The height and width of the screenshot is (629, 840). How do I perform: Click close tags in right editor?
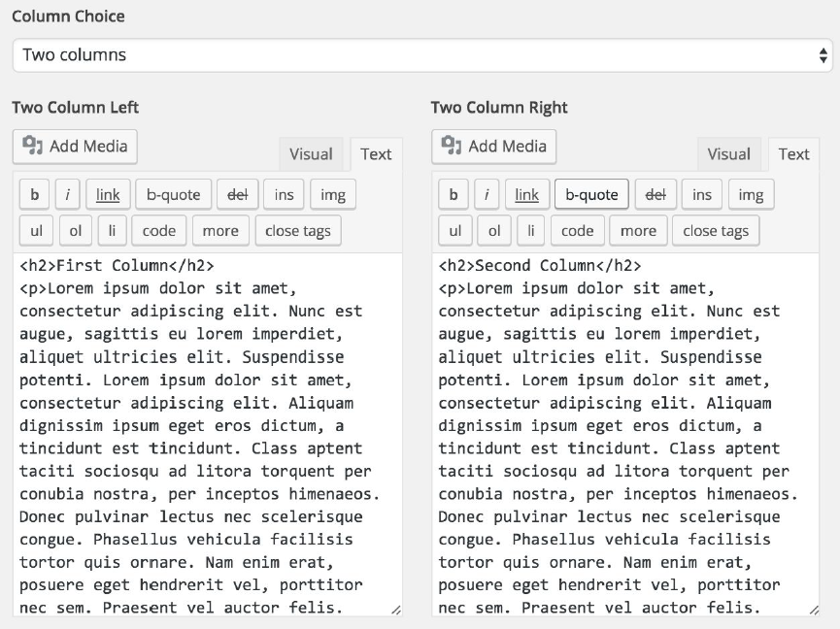click(x=716, y=231)
